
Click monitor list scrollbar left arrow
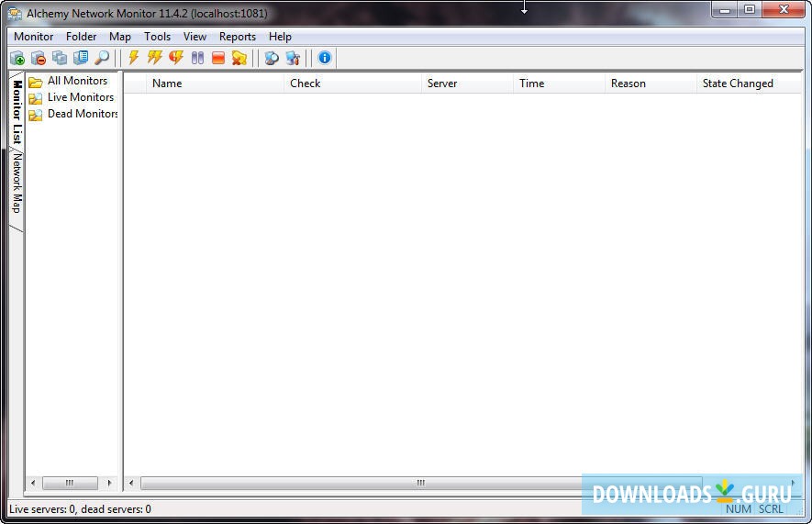point(131,483)
